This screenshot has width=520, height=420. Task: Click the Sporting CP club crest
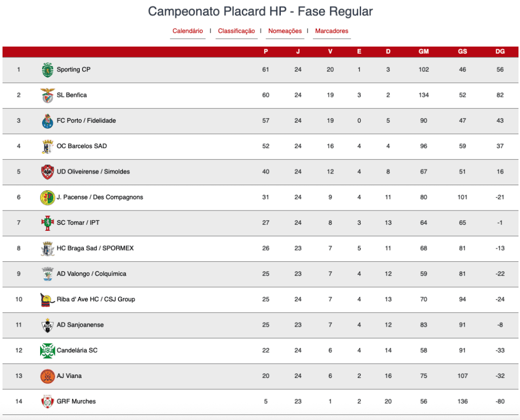tap(47, 69)
